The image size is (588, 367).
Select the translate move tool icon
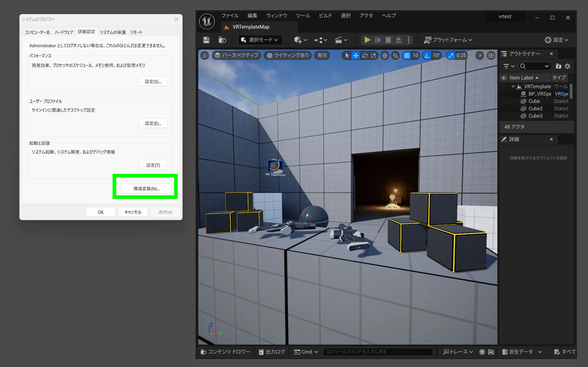tap(356, 56)
